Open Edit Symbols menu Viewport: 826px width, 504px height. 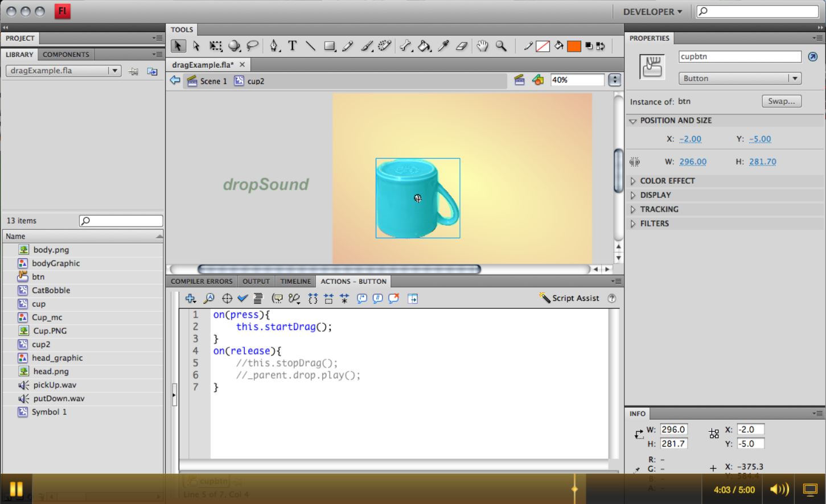538,80
